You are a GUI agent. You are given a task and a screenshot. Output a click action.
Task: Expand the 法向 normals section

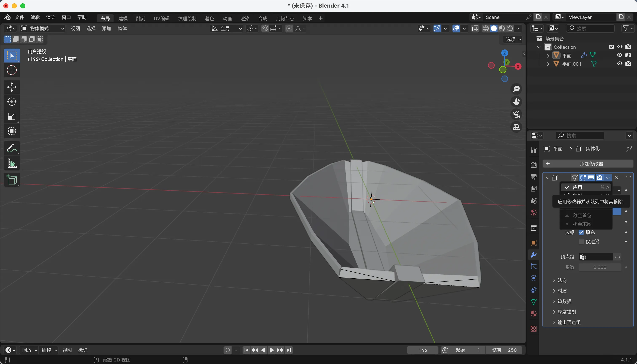tap(562, 280)
